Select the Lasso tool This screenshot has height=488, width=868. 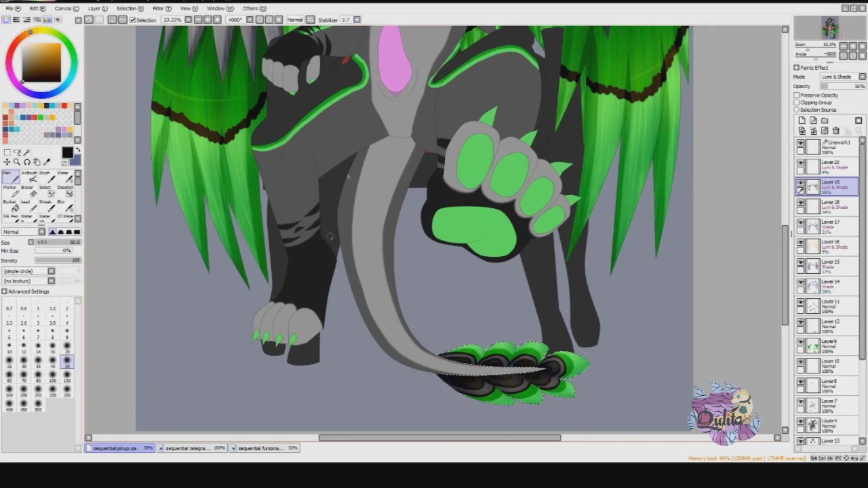point(17,153)
